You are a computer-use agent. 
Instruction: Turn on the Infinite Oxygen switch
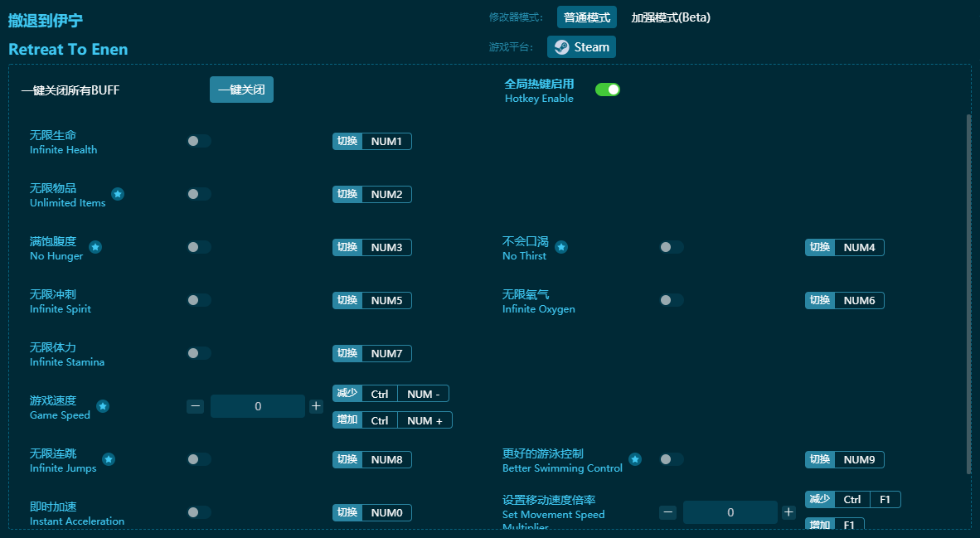(x=672, y=300)
